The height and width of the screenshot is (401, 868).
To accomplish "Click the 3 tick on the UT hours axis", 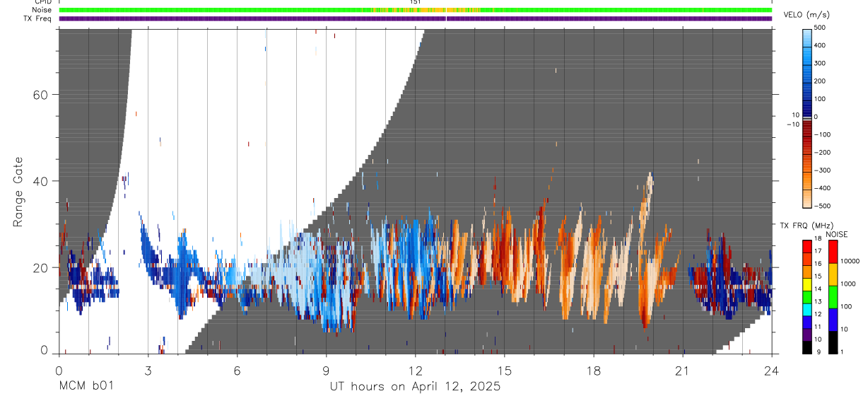I will (x=148, y=371).
